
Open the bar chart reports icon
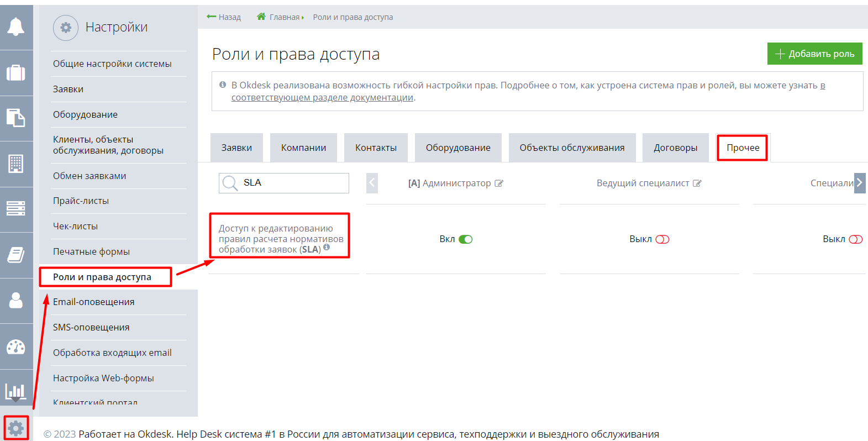(x=15, y=392)
